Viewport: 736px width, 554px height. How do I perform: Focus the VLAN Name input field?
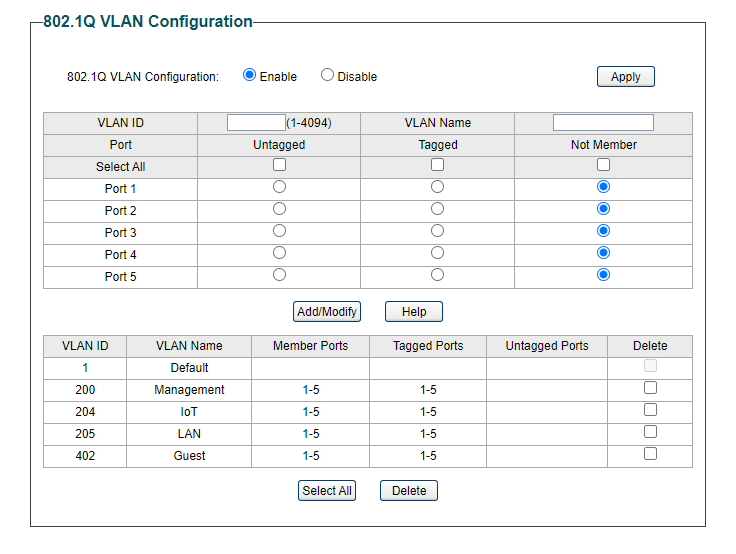[603, 123]
